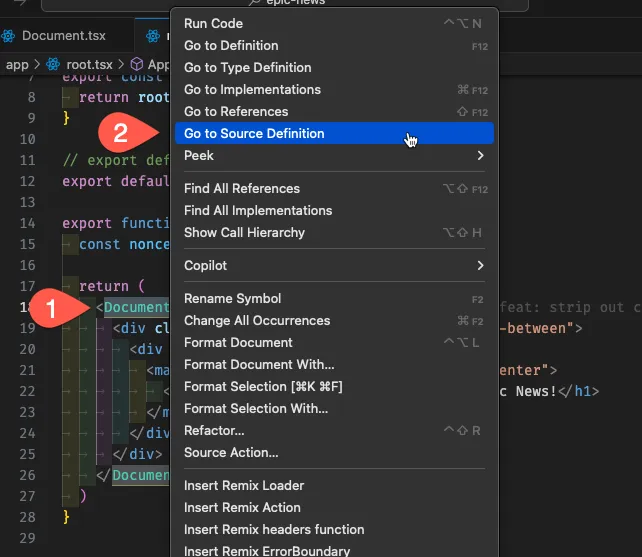Click the app breadcrumb segment
The height and width of the screenshot is (557, 642).
point(17,65)
